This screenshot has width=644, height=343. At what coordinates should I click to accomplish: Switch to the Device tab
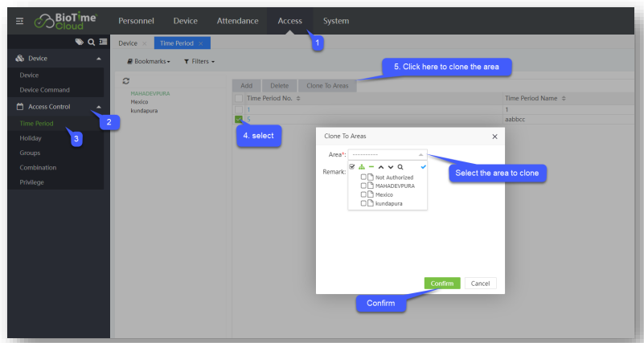pos(128,43)
